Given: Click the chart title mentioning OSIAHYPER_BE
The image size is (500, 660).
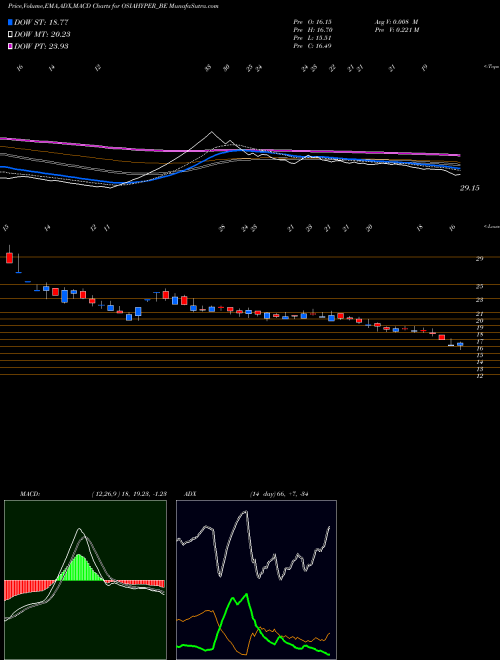Looking at the screenshot, I should tap(113, 6).
